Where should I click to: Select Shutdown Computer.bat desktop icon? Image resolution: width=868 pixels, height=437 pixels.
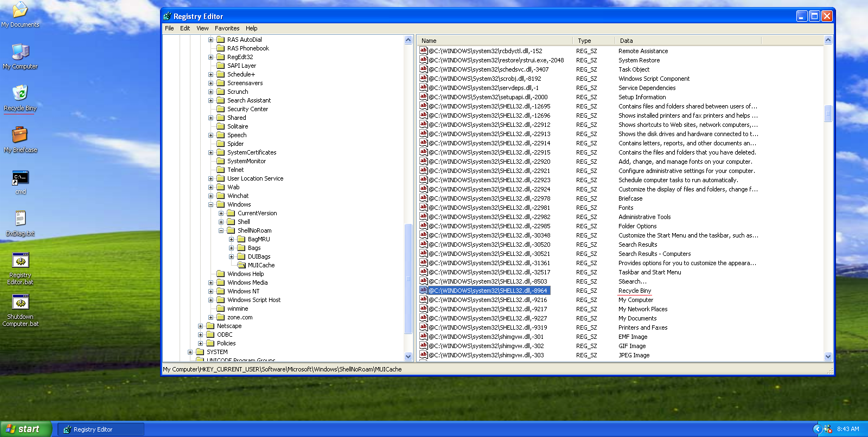tap(20, 303)
